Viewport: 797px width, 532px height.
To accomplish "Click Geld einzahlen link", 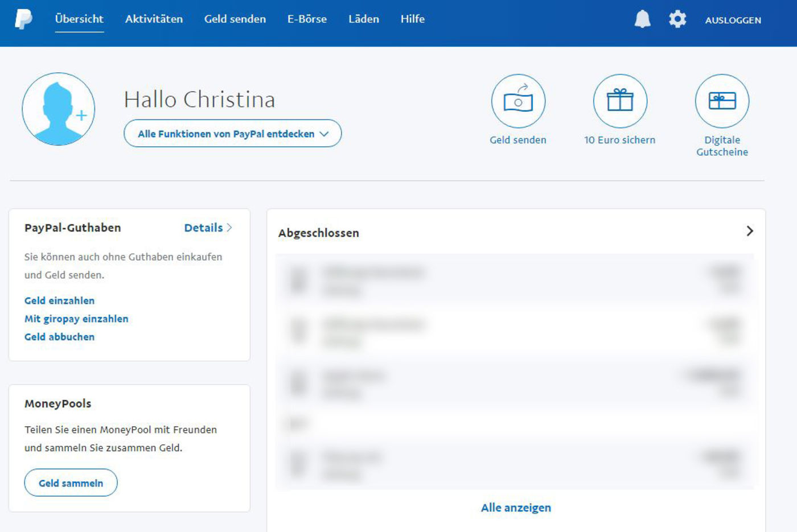I will (59, 300).
